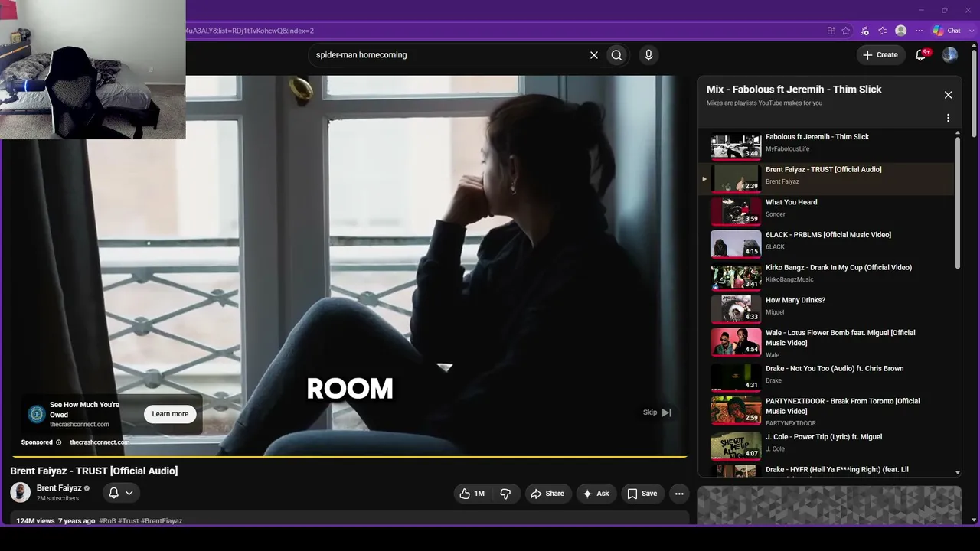Click the yellow ad progress bar
This screenshot has height=551, width=980.
coord(348,457)
